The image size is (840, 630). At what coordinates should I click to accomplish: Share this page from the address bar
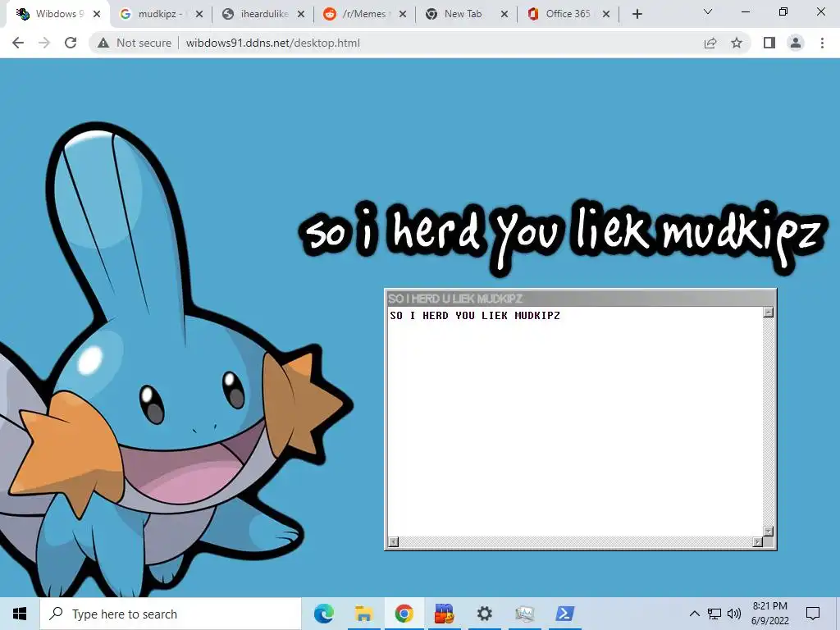click(710, 43)
